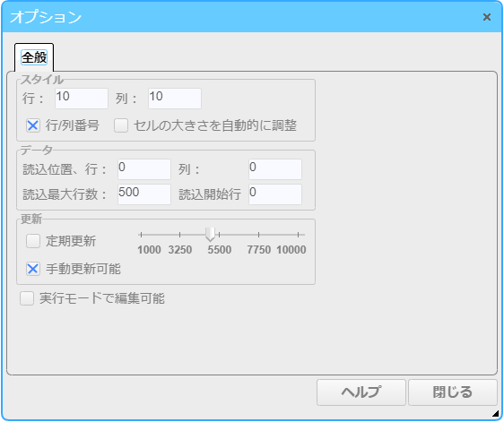Uncheck the 行/列番号 checkbox
This screenshot has width=504, height=422.
click(x=33, y=125)
